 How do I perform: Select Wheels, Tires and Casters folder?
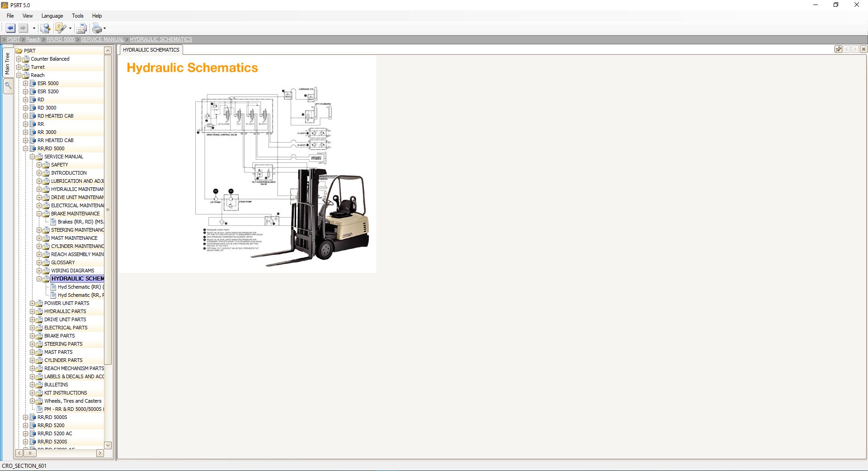pyautogui.click(x=73, y=401)
